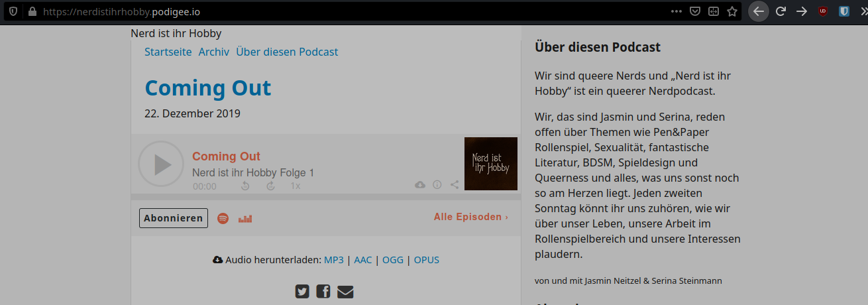Open the player's share icon
Viewport: 868px width, 305px height.
pos(455,185)
